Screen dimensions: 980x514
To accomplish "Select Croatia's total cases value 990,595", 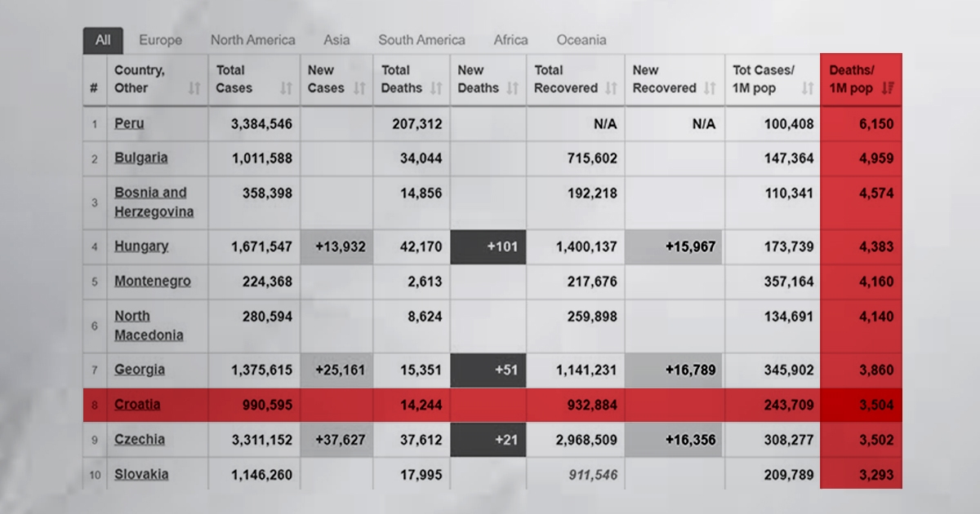I will point(267,405).
